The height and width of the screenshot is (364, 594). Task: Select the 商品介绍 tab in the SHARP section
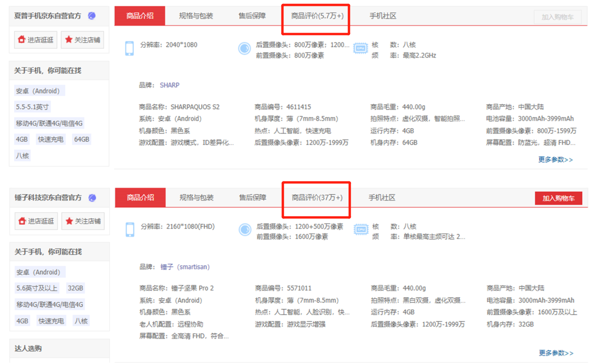[x=140, y=16]
